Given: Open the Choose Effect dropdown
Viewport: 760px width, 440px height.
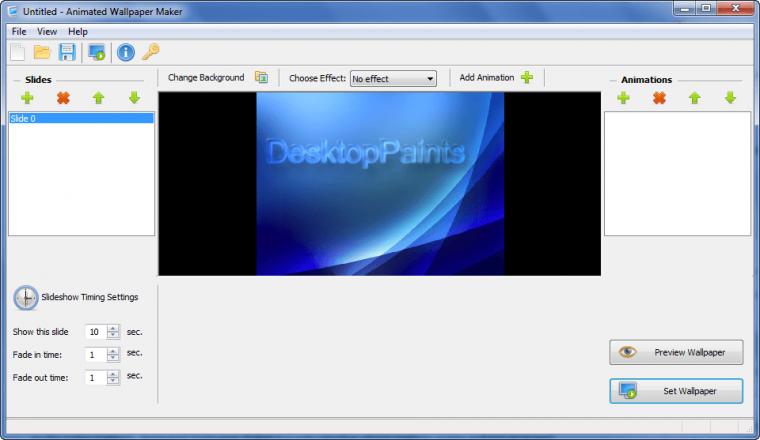Looking at the screenshot, I should click(393, 79).
